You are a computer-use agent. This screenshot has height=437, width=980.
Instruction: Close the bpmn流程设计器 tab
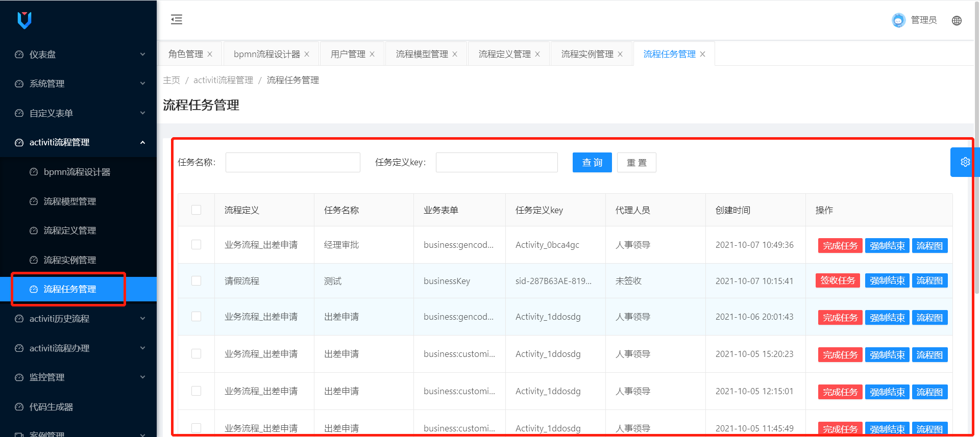point(307,54)
